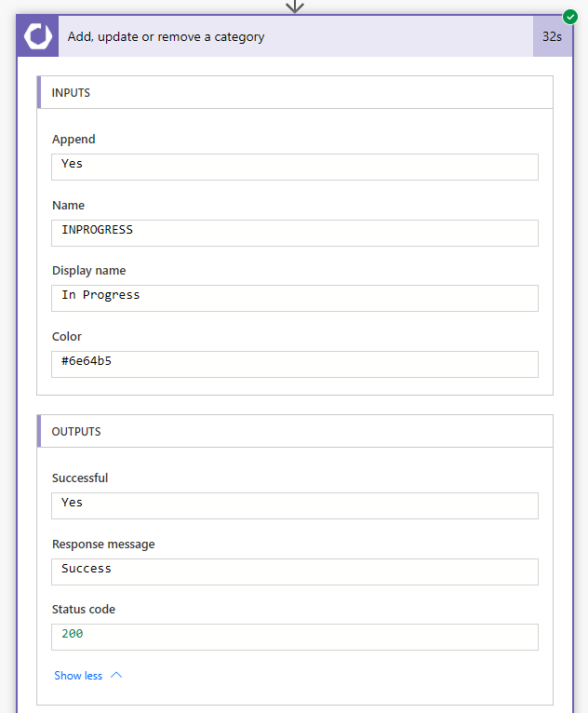The image size is (588, 713).
Task: Click the Name field containing INPROGRESS
Action: click(294, 233)
